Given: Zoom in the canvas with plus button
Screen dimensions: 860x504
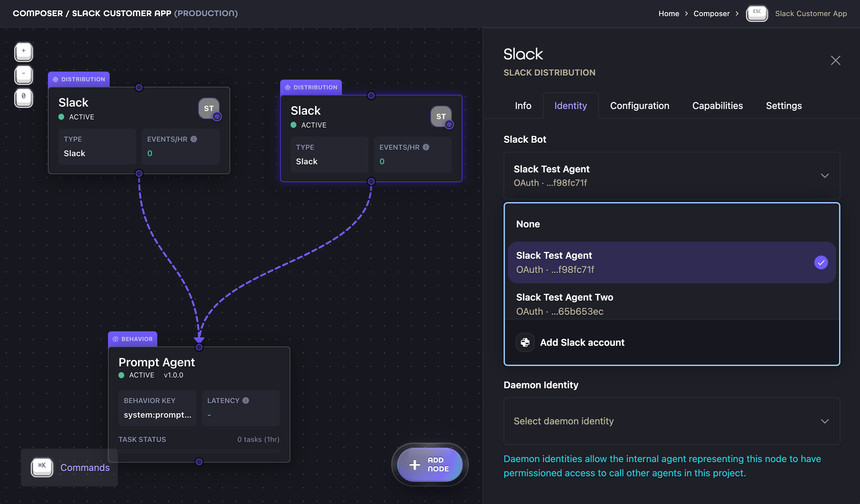Looking at the screenshot, I should point(24,52).
